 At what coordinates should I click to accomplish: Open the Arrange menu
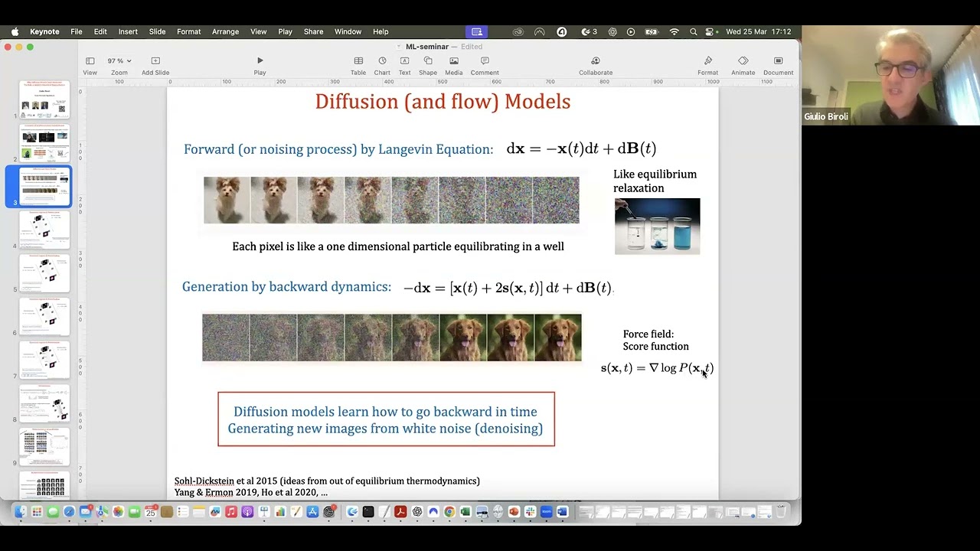pos(225,31)
